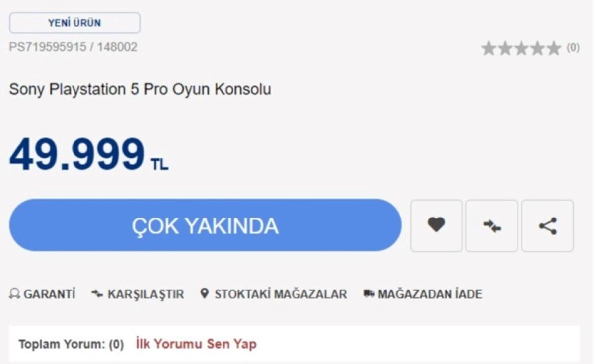Select the third rating star
Image resolution: width=596 pixels, height=364 pixels.
(x=521, y=49)
